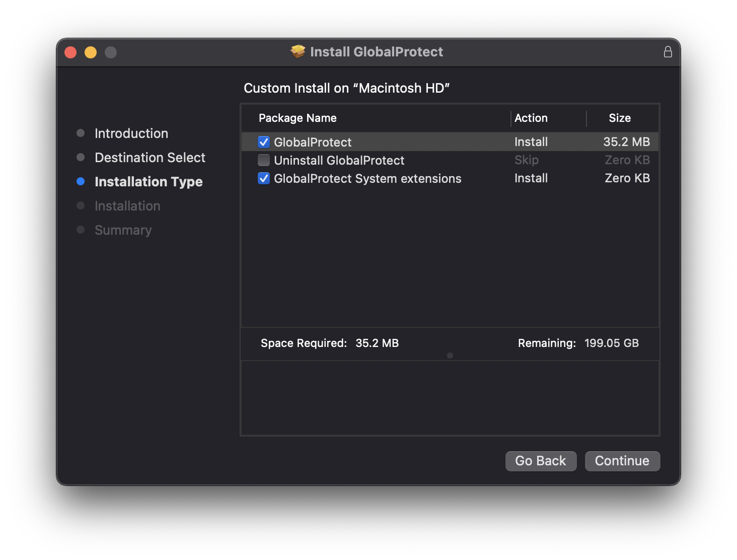The width and height of the screenshot is (737, 560).
Task: Click the Installation step label
Action: 127,206
